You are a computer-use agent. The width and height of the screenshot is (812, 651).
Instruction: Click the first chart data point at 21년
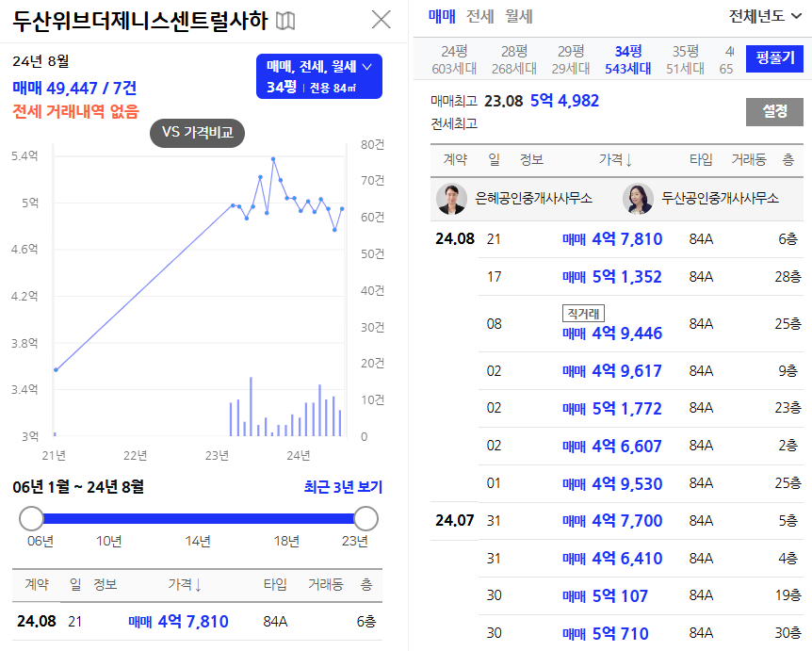(56, 370)
